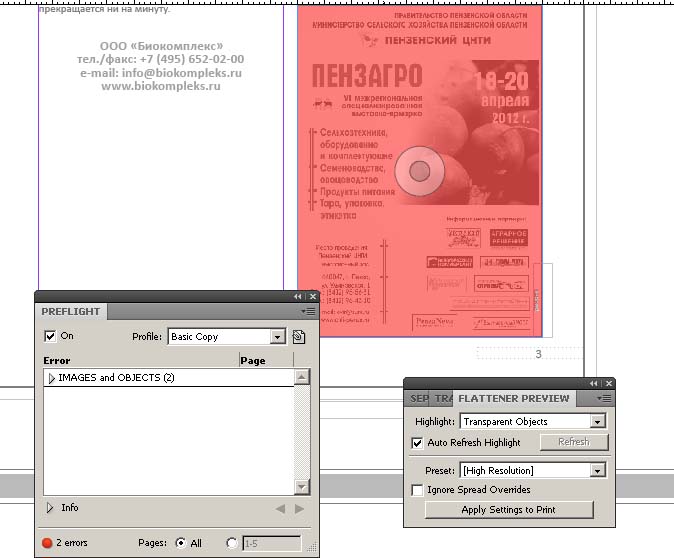Select the highlighted Penzagro poster image
This screenshot has height=558, width=674.
[x=420, y=171]
